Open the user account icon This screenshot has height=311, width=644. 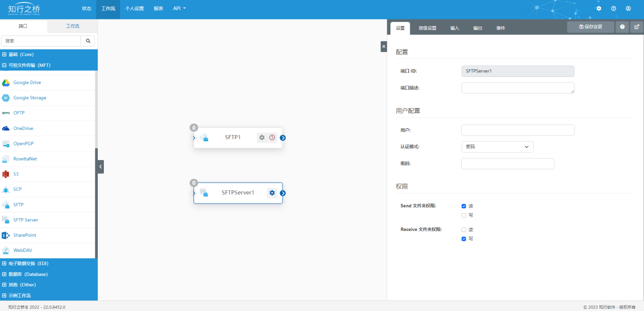click(628, 9)
